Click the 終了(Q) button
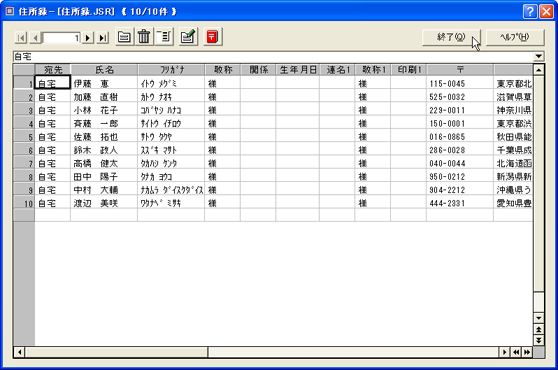This screenshot has width=558, height=370. point(451,37)
